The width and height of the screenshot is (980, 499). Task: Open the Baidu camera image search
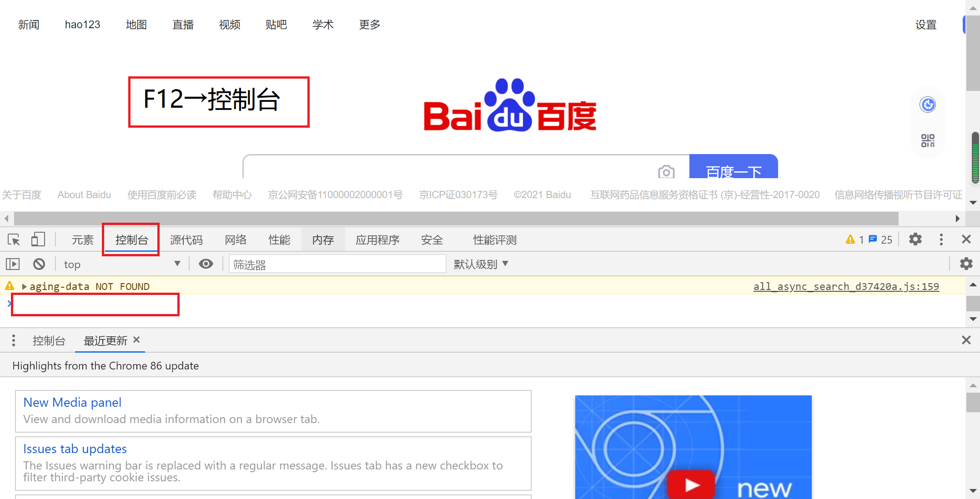coord(666,172)
